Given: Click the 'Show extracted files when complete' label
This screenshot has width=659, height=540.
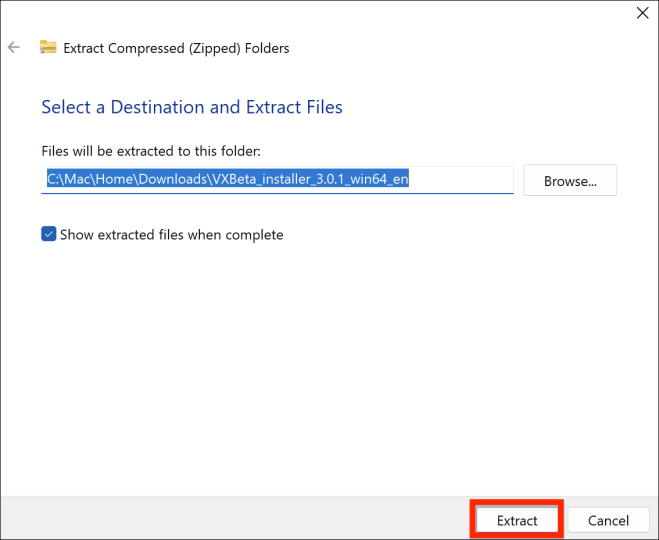Looking at the screenshot, I should [x=171, y=235].
